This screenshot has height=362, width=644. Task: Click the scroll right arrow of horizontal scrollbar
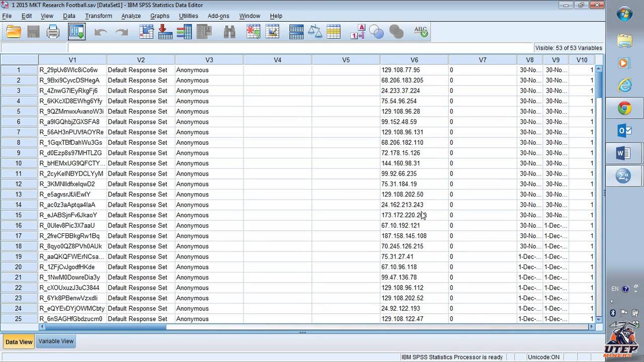(592, 327)
